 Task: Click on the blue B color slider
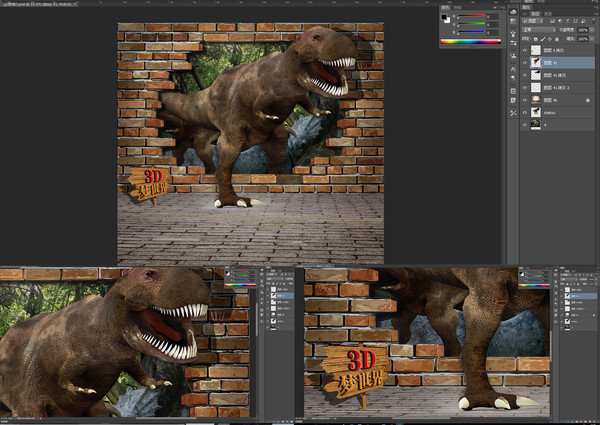(471, 31)
